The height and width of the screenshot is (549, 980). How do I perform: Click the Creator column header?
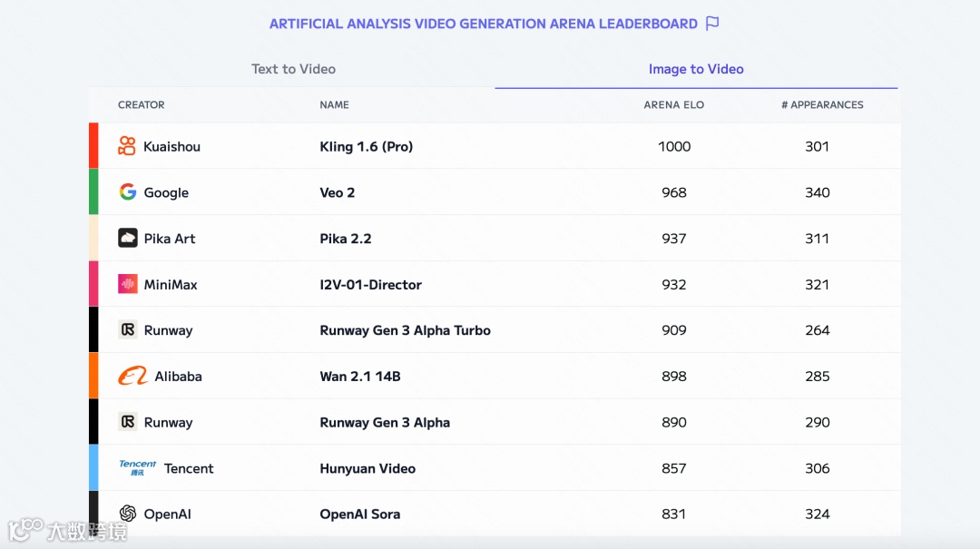click(x=142, y=105)
